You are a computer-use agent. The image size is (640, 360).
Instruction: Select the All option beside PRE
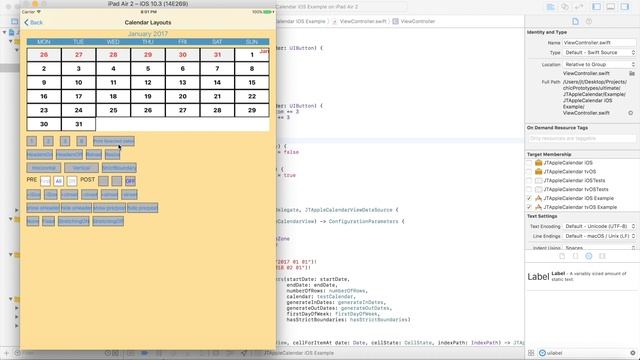(58, 181)
